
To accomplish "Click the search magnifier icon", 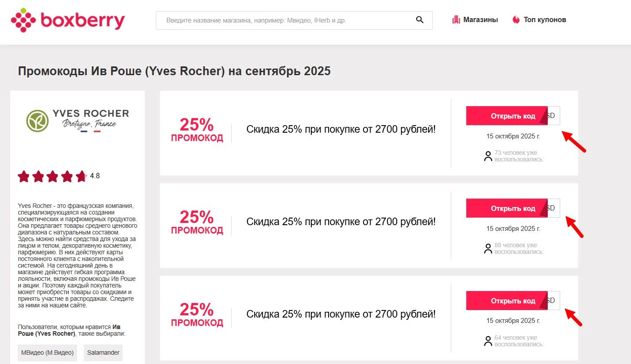I will coord(420,20).
